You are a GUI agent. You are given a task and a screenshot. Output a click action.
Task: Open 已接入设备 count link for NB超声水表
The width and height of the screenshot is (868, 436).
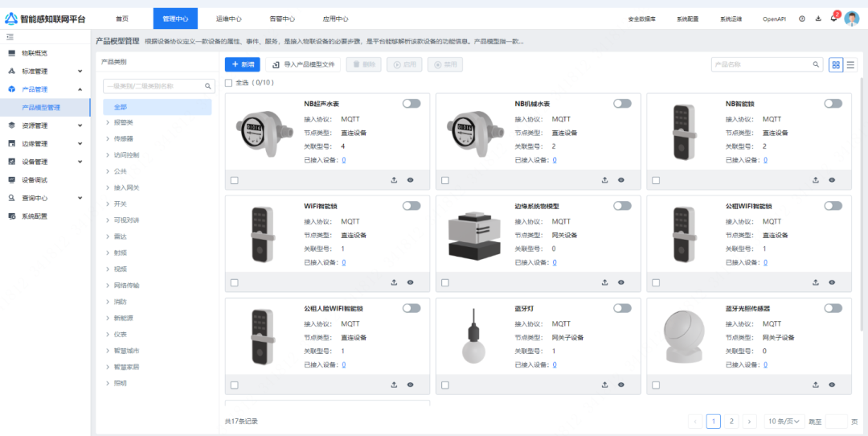coord(344,160)
